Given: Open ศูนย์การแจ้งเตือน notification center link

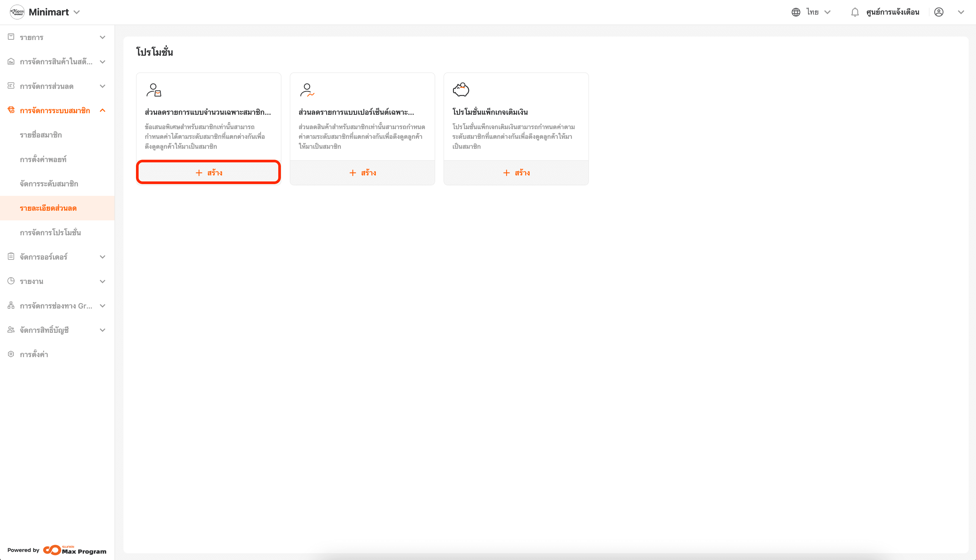Looking at the screenshot, I should [x=893, y=12].
